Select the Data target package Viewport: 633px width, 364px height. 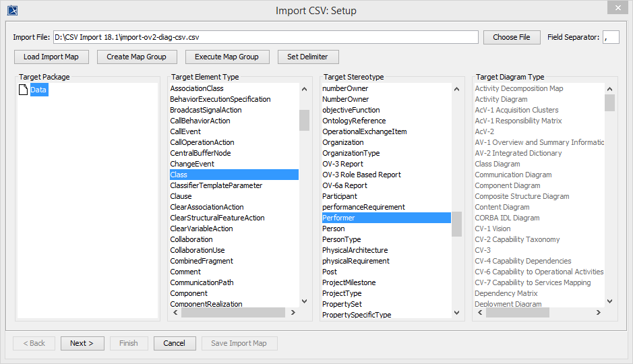39,90
